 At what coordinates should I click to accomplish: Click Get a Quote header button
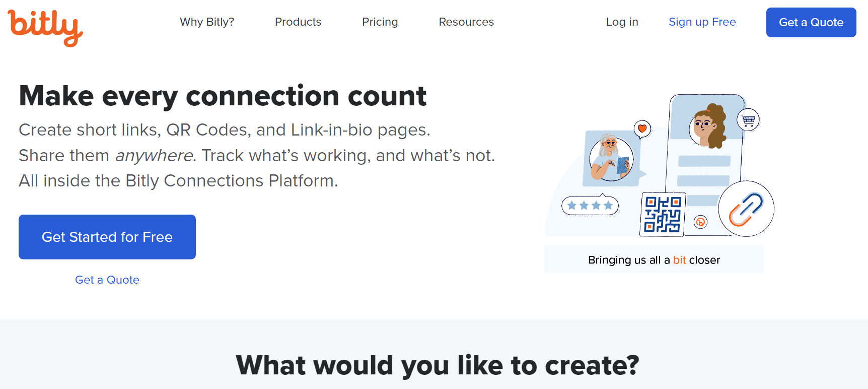(811, 22)
